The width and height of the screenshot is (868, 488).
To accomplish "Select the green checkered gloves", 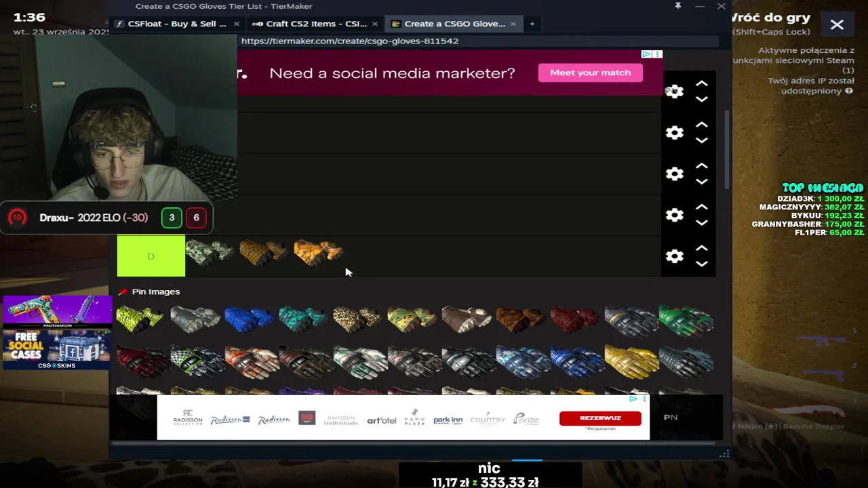I will coord(197,363).
